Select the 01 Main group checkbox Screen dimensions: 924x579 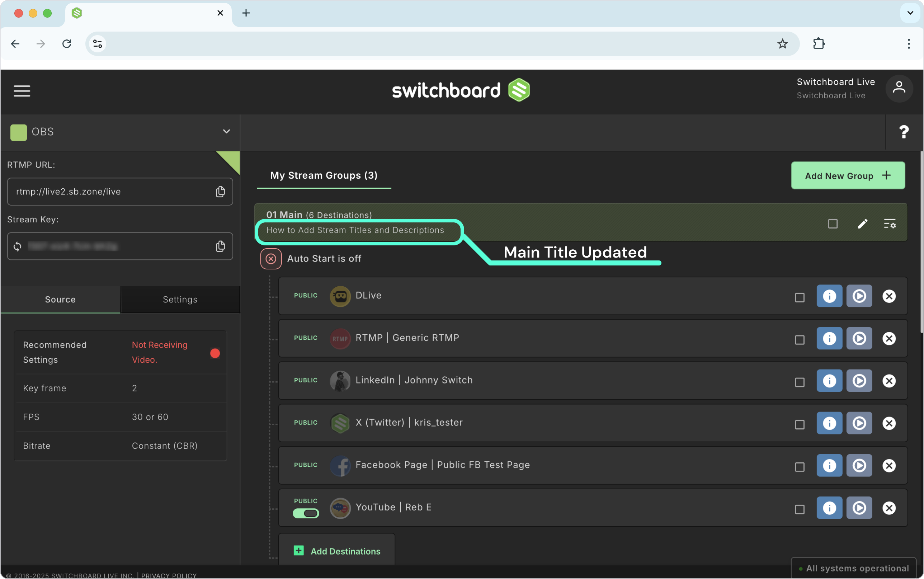point(833,223)
